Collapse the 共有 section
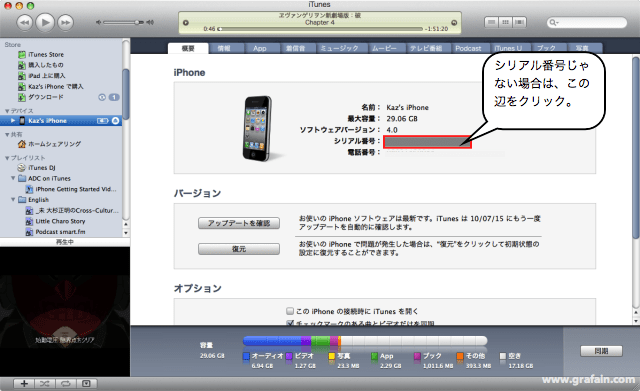This screenshot has width=640, height=391. click(7, 135)
